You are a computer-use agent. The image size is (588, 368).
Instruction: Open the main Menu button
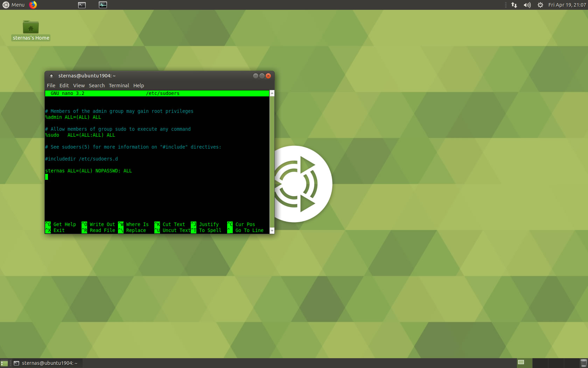(14, 5)
